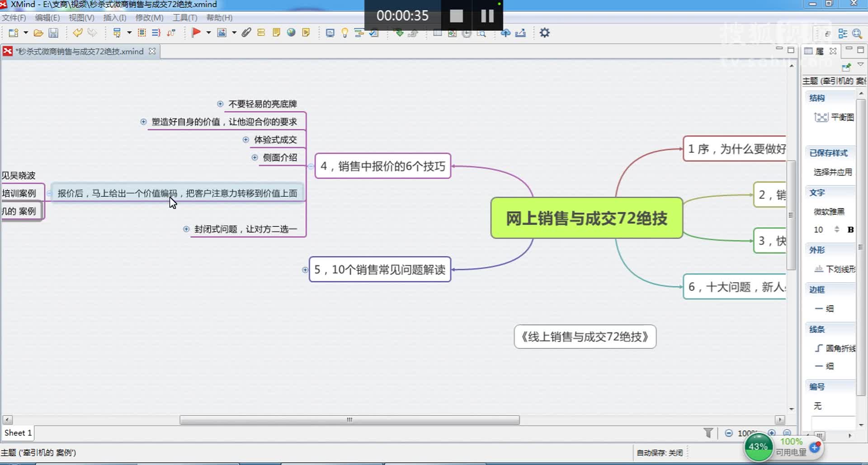This screenshot has height=465, width=868.
Task: Collapse the '4，销售中报价的6个技巧' branch
Action: coord(310,166)
